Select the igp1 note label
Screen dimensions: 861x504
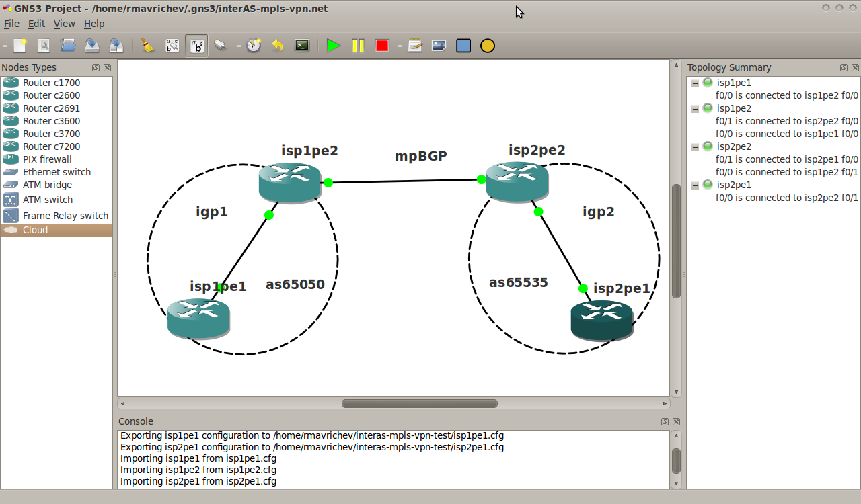point(212,212)
